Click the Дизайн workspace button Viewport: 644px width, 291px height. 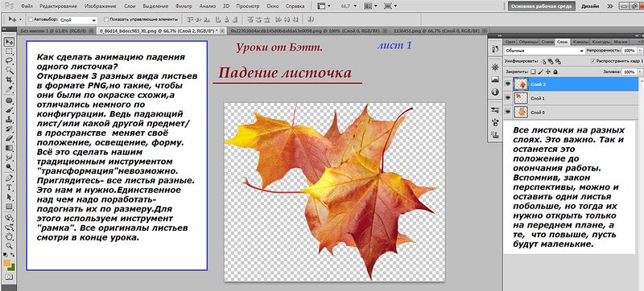(590, 6)
